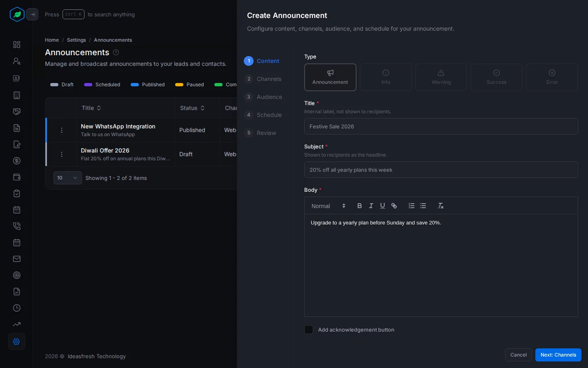Screen dimensions: 588x368
Task: Open the dollar coin icon in sidebar
Action: point(17,161)
